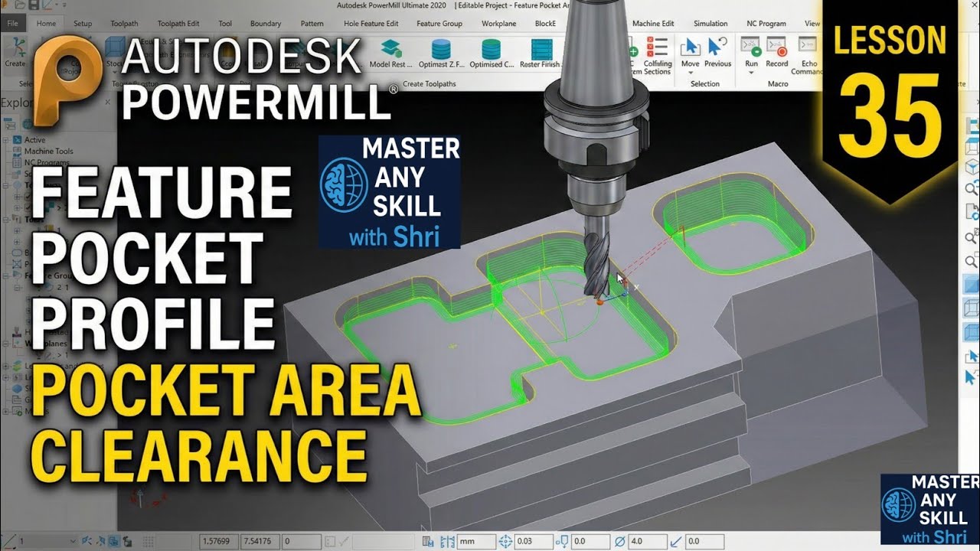The height and width of the screenshot is (551, 980).
Task: Expand the Move dropdown arrow
Action: pyautogui.click(x=690, y=73)
